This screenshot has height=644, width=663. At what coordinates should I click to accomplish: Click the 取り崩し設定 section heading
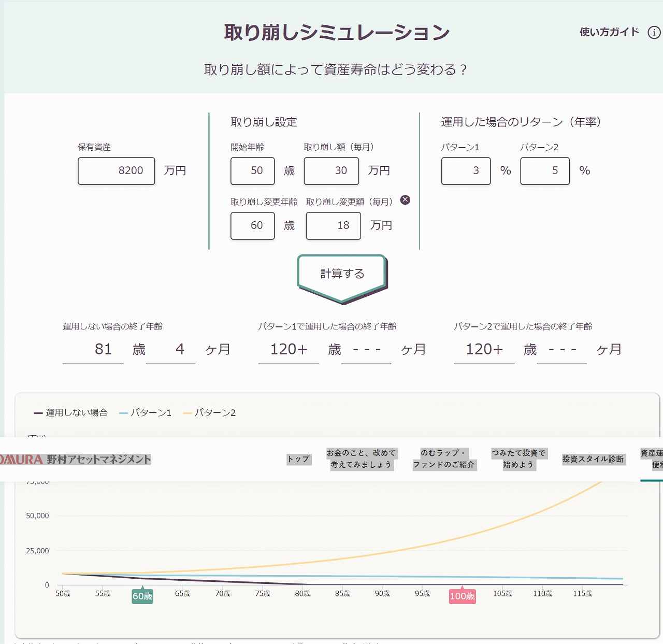264,122
